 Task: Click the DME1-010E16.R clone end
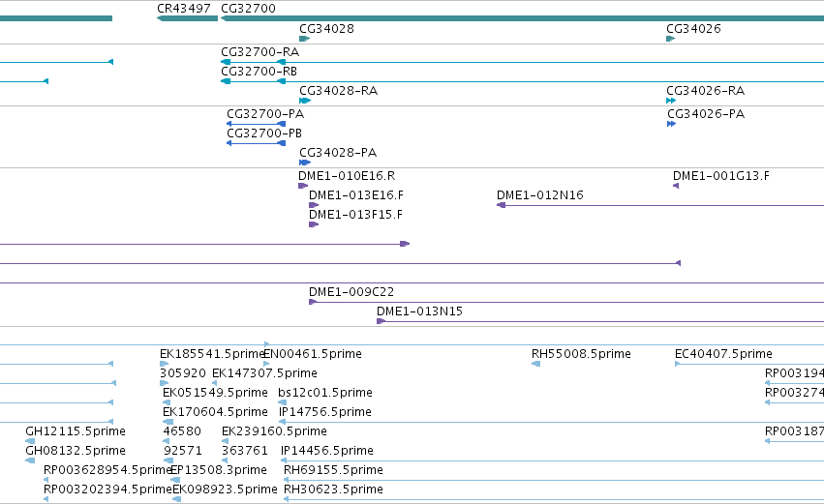tap(303, 186)
